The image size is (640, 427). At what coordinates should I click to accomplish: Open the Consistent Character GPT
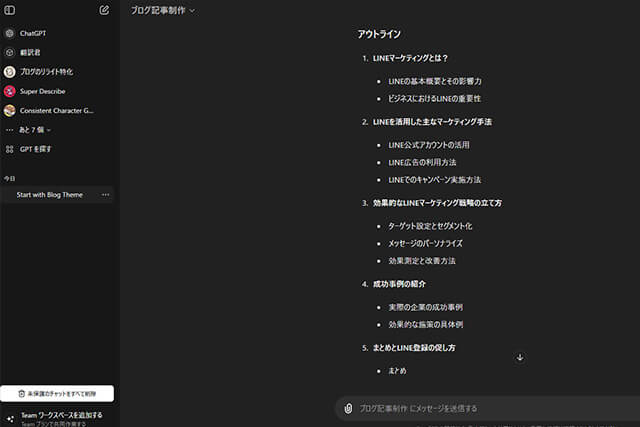click(56, 110)
